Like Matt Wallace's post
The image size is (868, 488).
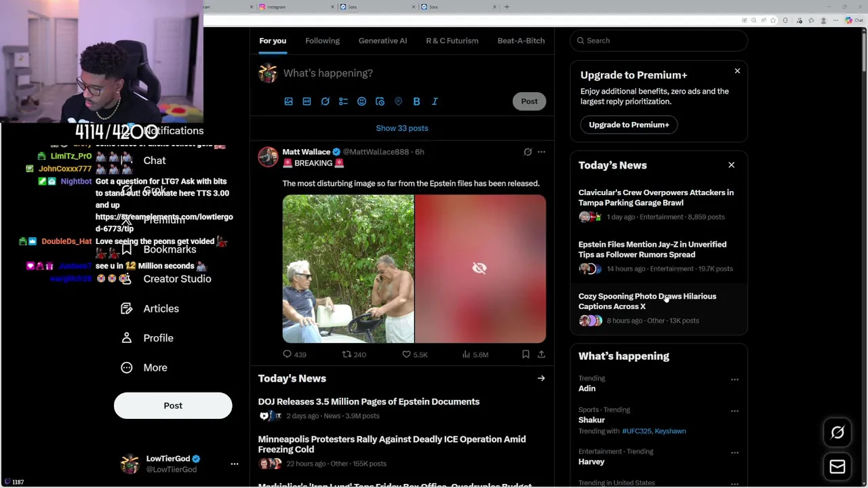pos(414,354)
